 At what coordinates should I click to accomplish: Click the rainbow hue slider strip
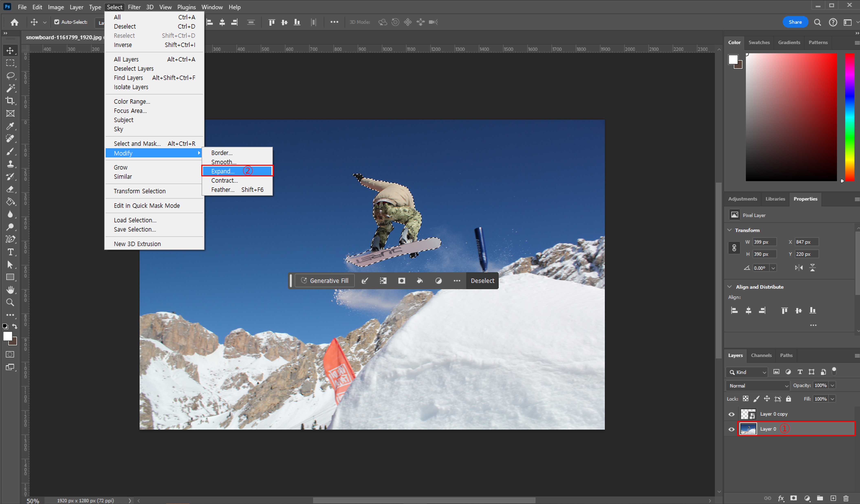(x=849, y=116)
